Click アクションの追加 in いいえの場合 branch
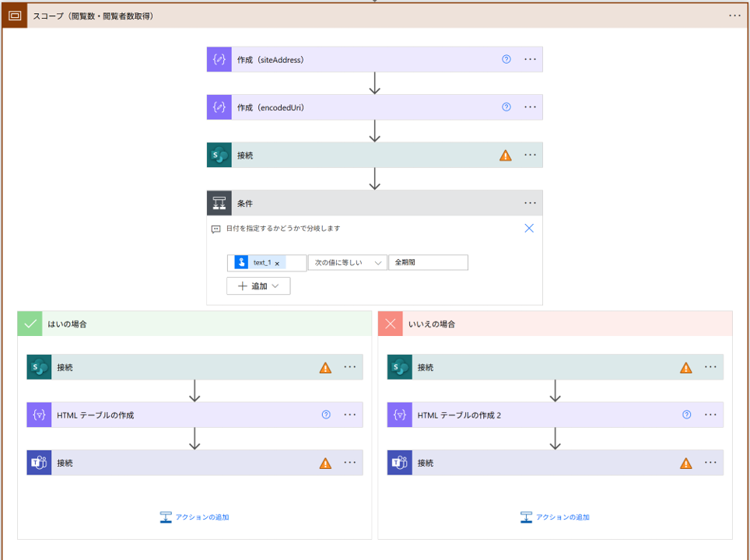750x560 pixels. click(555, 517)
